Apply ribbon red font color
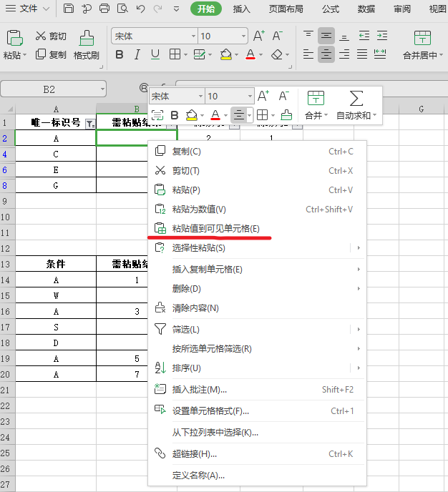This screenshot has height=492, width=448. tap(250, 54)
